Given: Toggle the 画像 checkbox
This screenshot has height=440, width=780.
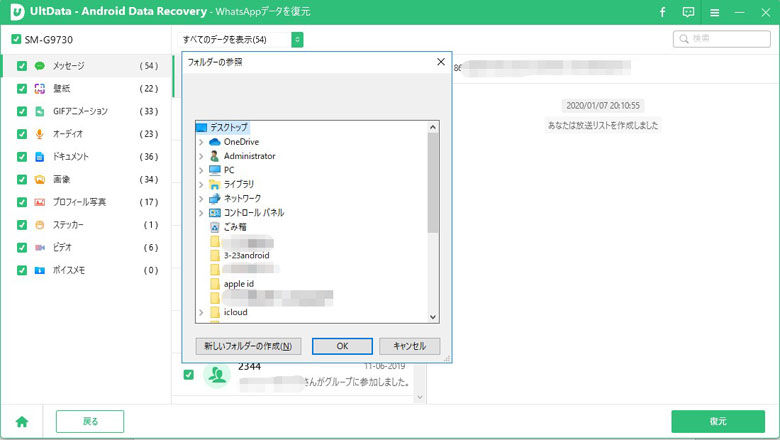Looking at the screenshot, I should [22, 179].
